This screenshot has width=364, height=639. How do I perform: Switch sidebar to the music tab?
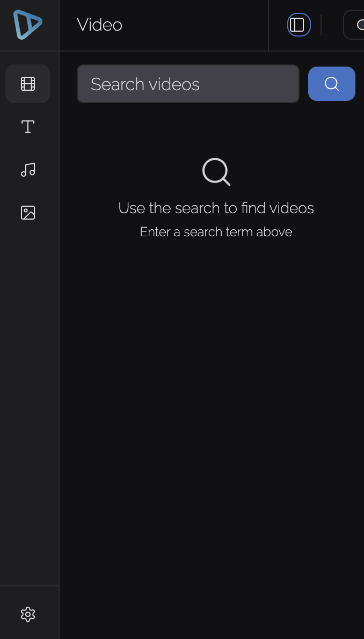[x=28, y=170]
